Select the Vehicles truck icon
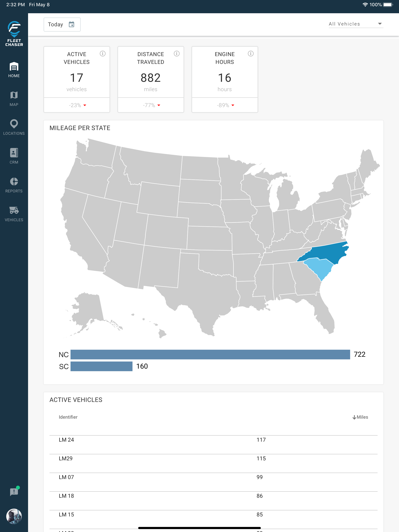The width and height of the screenshot is (399, 532). [x=14, y=210]
